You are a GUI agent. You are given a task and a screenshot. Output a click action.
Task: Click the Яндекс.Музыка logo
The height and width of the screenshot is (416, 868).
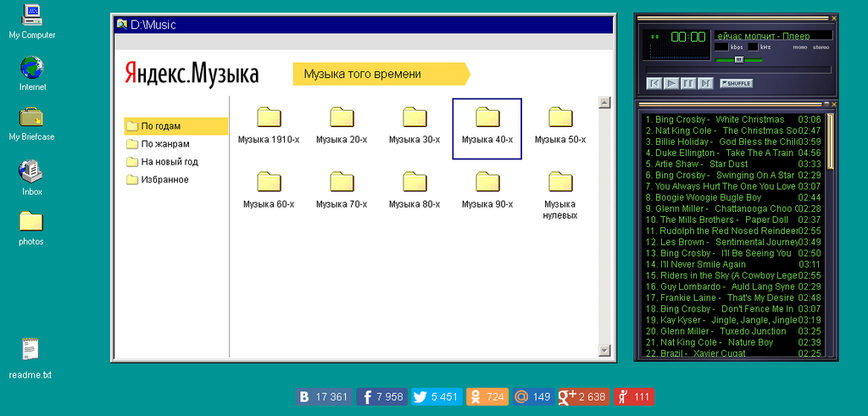192,74
